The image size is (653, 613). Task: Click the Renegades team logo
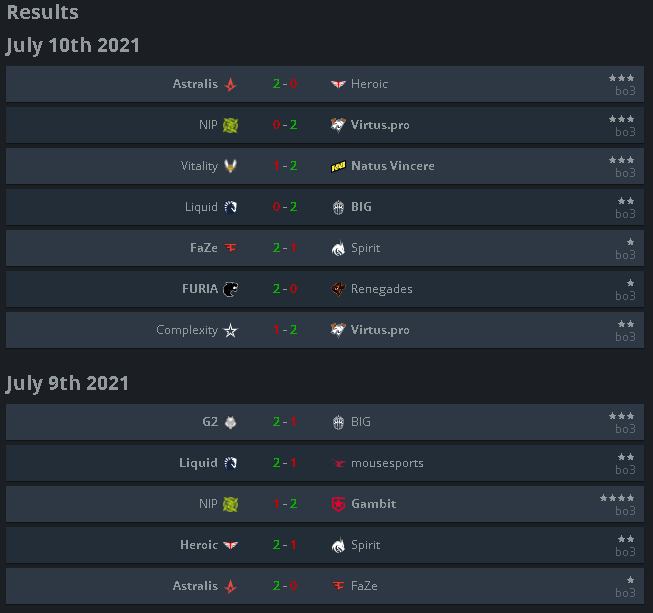(x=338, y=289)
